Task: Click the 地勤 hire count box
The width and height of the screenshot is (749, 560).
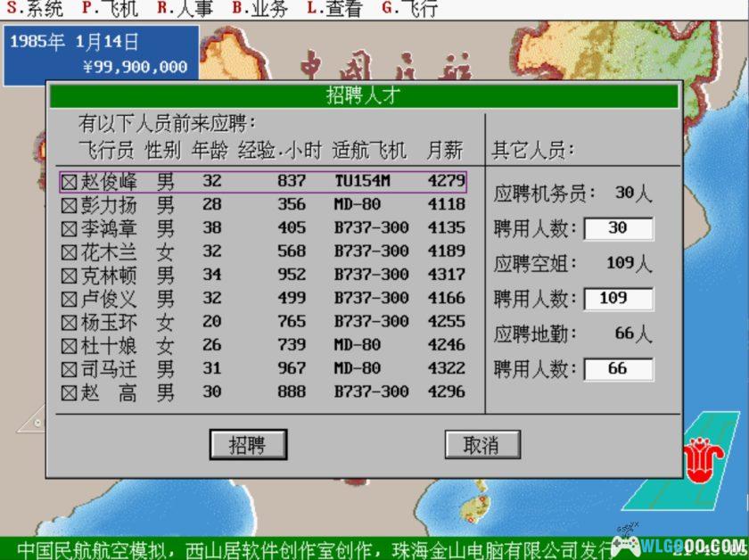Action: [619, 368]
